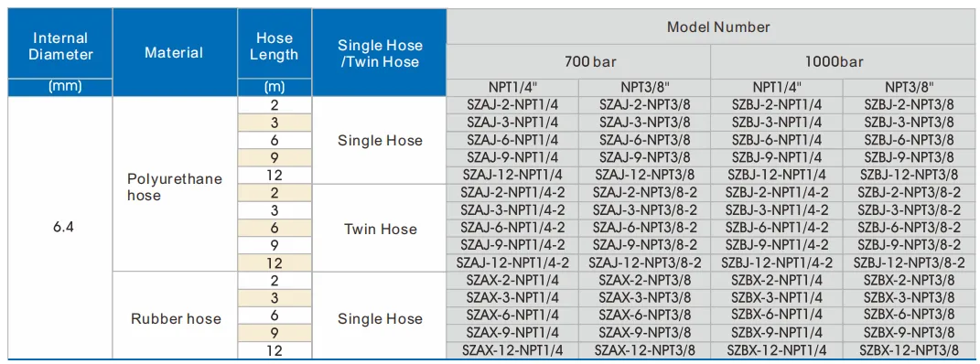Select model SZBJ-3-NPT1/4
980x364 pixels.
[777, 123]
